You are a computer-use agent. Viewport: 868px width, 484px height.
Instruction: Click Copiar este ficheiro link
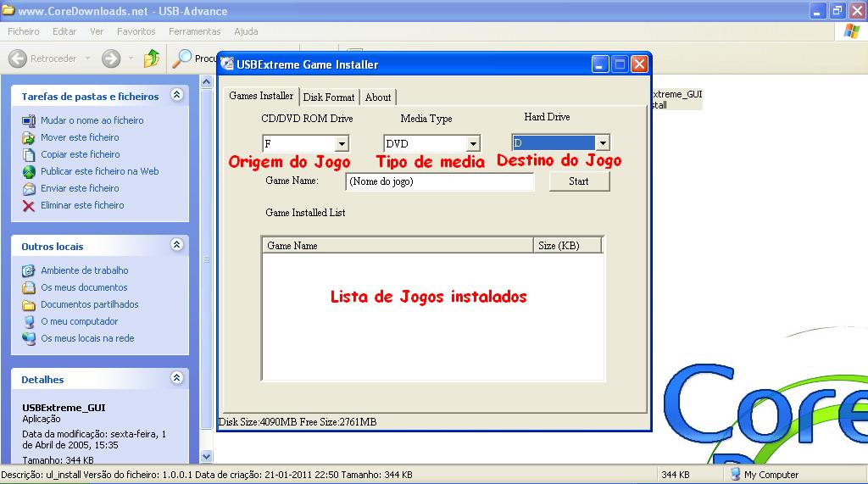click(x=81, y=154)
